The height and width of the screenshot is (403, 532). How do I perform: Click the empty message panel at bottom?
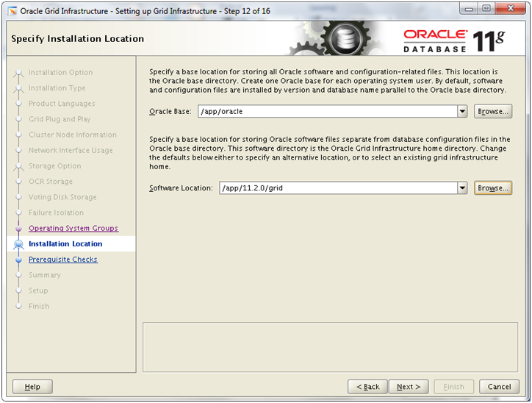[330, 347]
